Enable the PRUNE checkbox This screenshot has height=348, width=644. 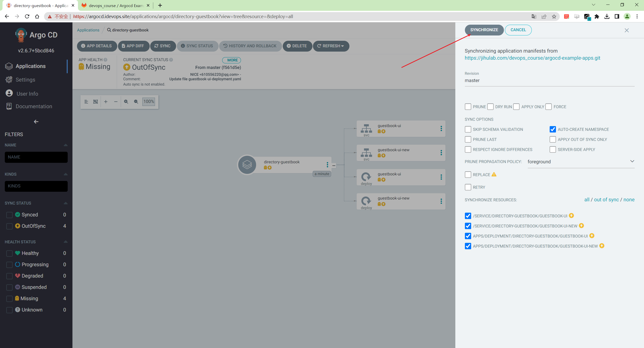click(468, 107)
